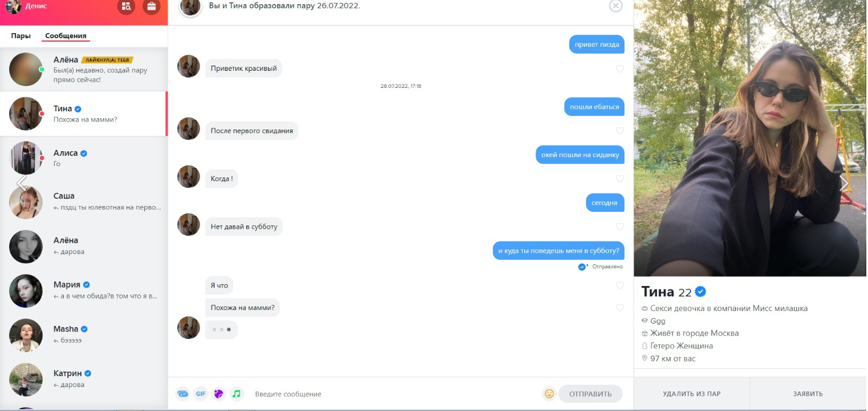Switch to the Пары tab
This screenshot has width=868, height=411.
21,36
